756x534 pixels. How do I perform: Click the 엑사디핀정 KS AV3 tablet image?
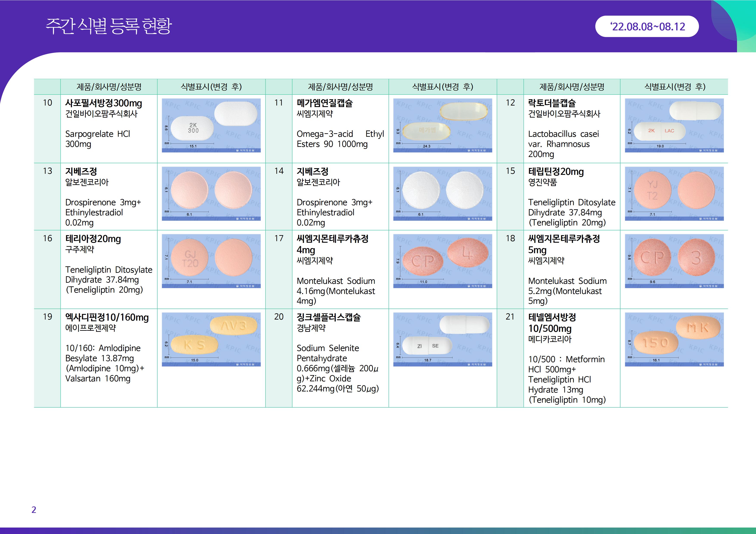pyautogui.click(x=211, y=339)
